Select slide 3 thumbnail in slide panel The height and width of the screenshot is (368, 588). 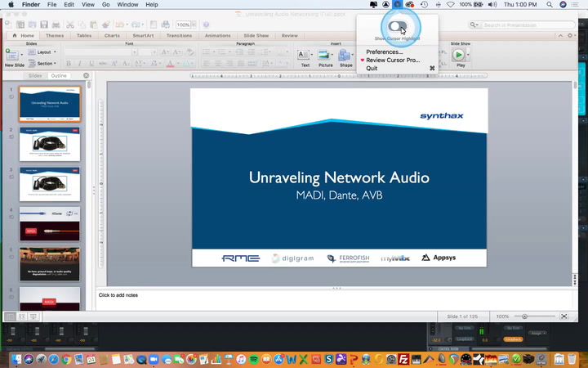[x=50, y=184]
